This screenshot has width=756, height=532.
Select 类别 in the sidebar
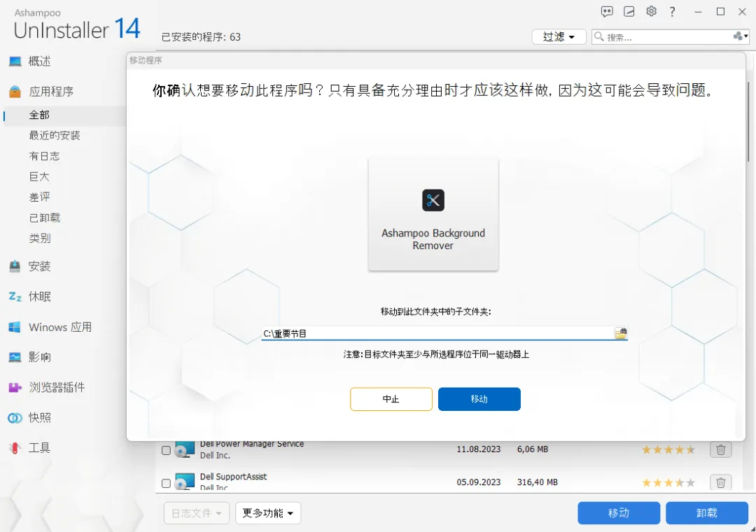[x=39, y=238]
